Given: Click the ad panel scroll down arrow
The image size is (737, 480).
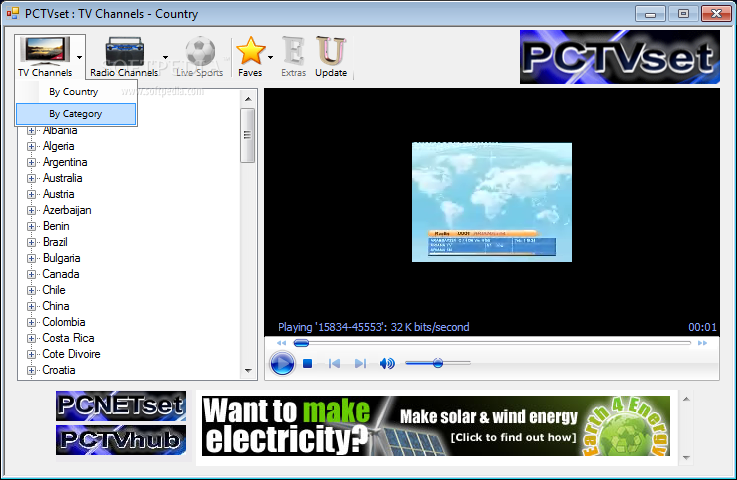Looking at the screenshot, I should (x=686, y=457).
